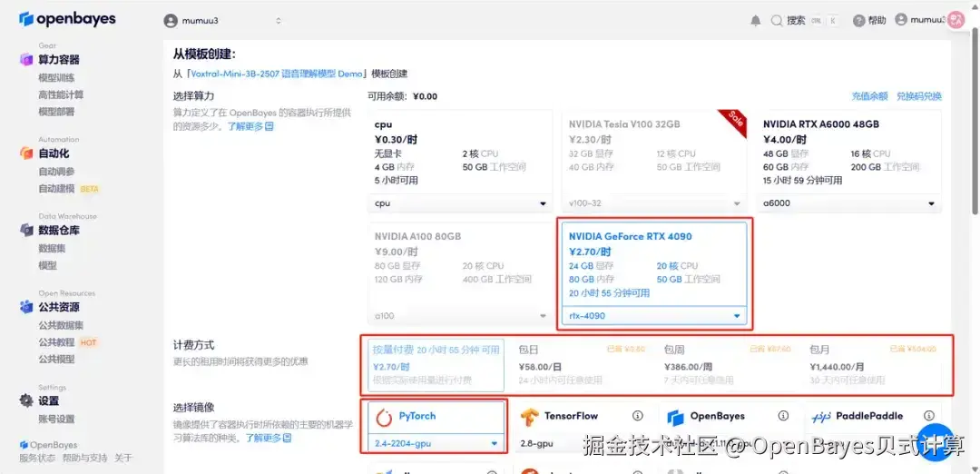Open 公共数据集 in sidebar
Screen dimensions: 980x474
click(x=61, y=325)
